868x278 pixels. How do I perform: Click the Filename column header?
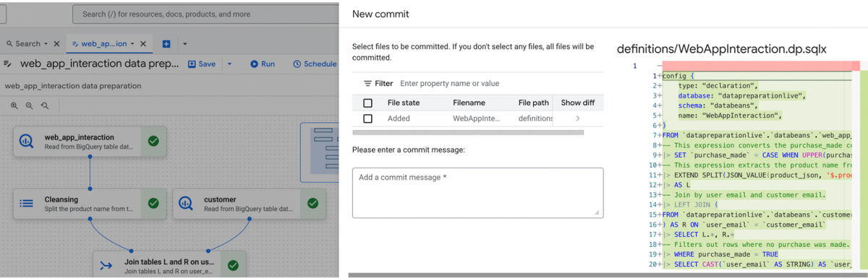coord(469,103)
